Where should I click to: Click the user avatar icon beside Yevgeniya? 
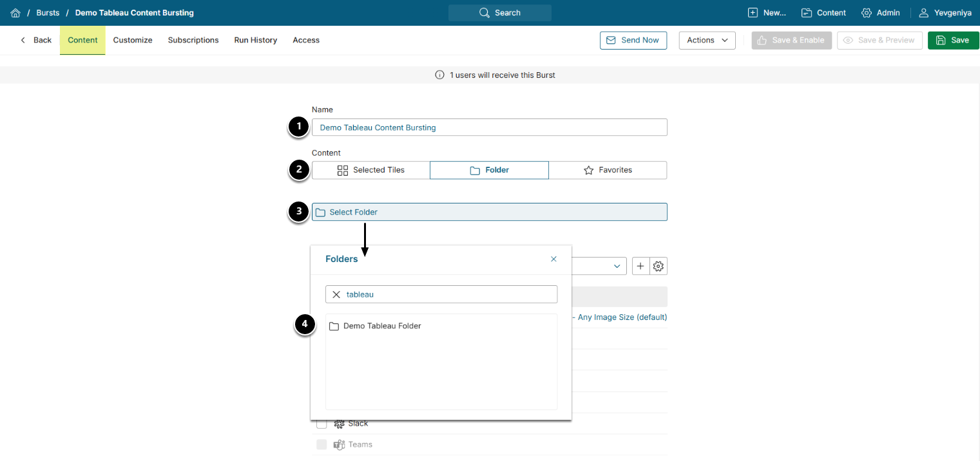tap(924, 13)
